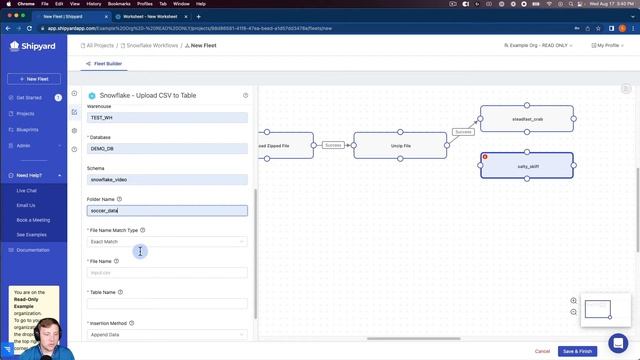The height and width of the screenshot is (360, 640).
Task: Open File Name Match Type dropdown
Action: pos(167,242)
